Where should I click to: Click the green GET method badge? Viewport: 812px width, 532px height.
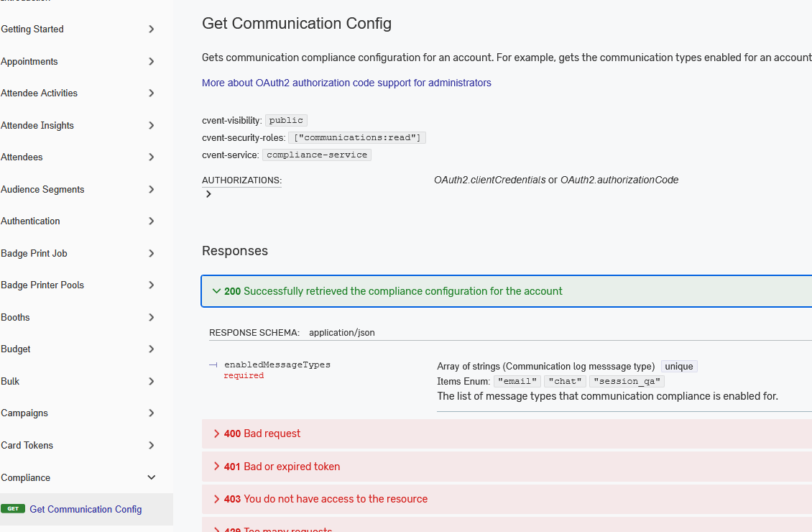[13, 509]
